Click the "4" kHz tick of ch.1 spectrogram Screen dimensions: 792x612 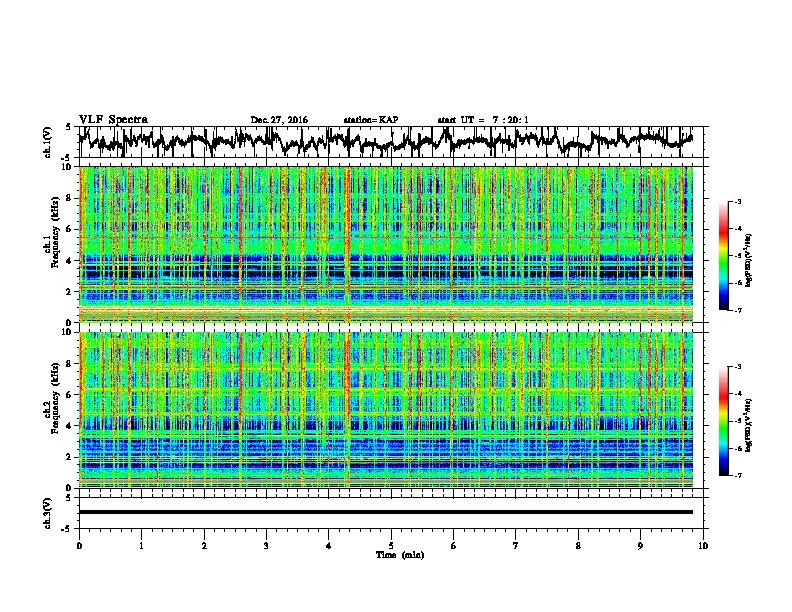click(x=71, y=261)
